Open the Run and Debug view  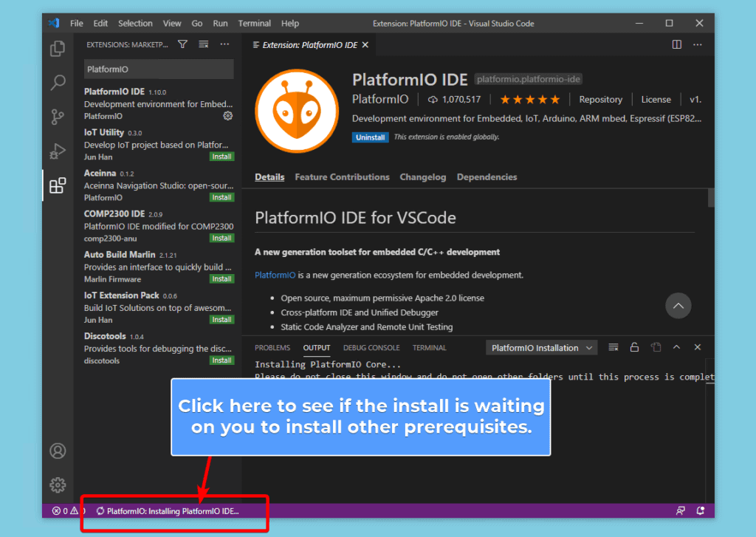[x=58, y=151]
